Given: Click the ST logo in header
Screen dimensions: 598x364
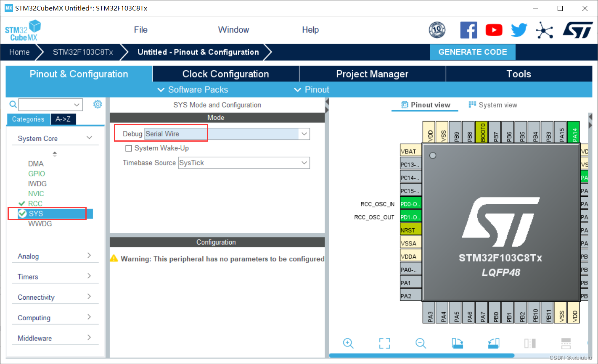Looking at the screenshot, I should (578, 30).
